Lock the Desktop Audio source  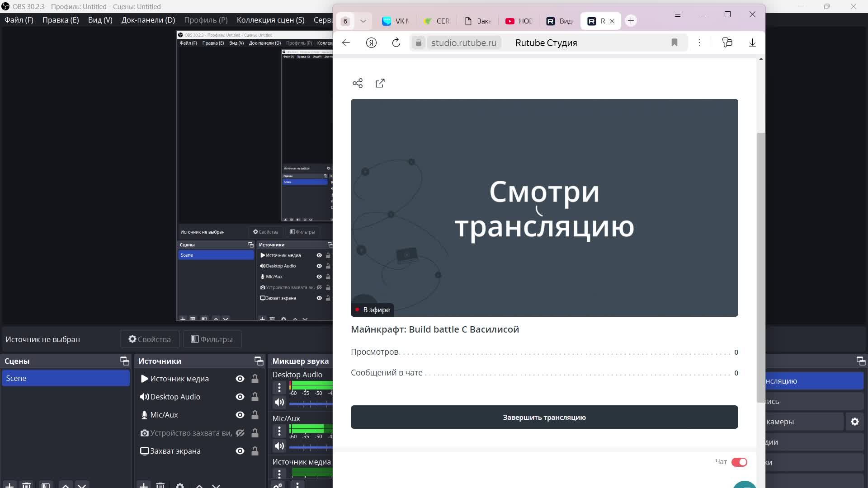pyautogui.click(x=255, y=397)
